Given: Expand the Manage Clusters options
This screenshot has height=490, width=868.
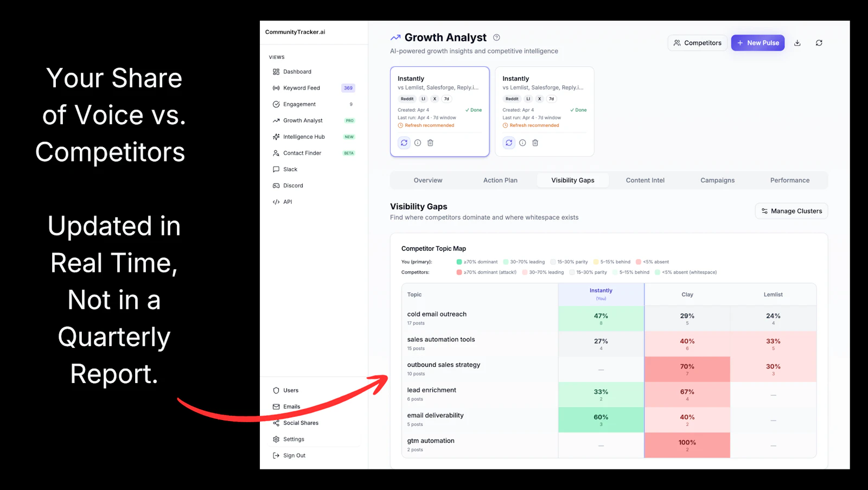Looking at the screenshot, I should pyautogui.click(x=791, y=211).
